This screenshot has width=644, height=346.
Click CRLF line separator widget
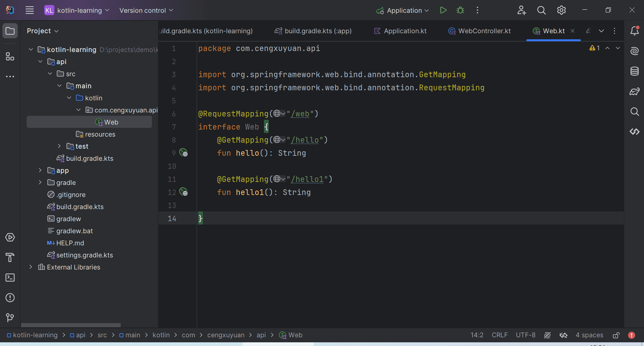(x=500, y=335)
